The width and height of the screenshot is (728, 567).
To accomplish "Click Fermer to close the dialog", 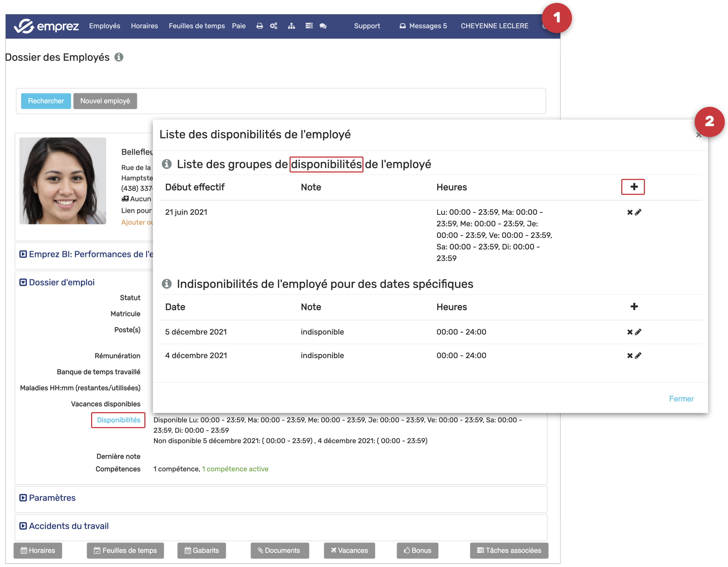I will (681, 399).
